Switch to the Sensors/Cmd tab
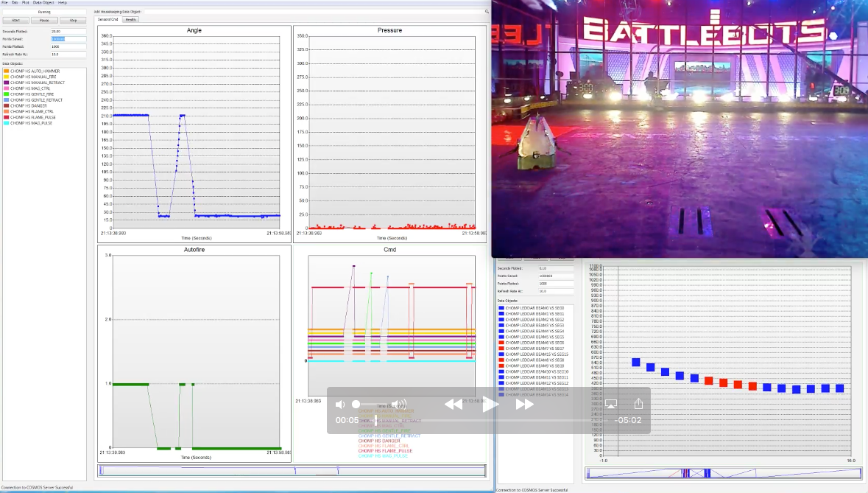 pos(108,19)
